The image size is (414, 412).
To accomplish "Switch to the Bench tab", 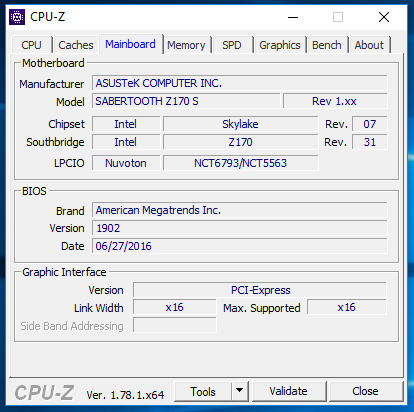I will (327, 45).
